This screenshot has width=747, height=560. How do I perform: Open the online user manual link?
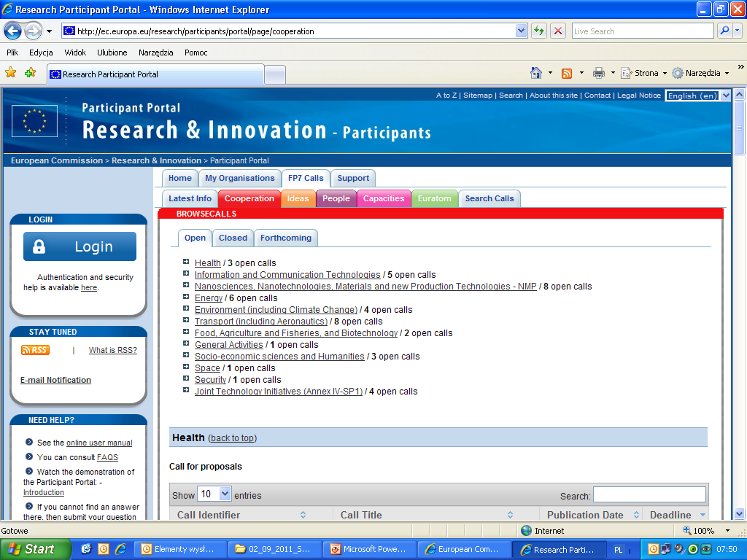point(99,443)
